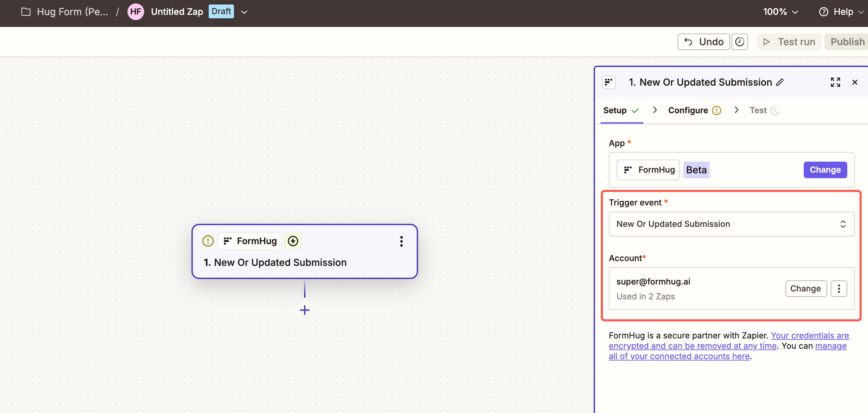Image resolution: width=868 pixels, height=413 pixels.
Task: Open the Trigger event dropdown
Action: [x=732, y=224]
